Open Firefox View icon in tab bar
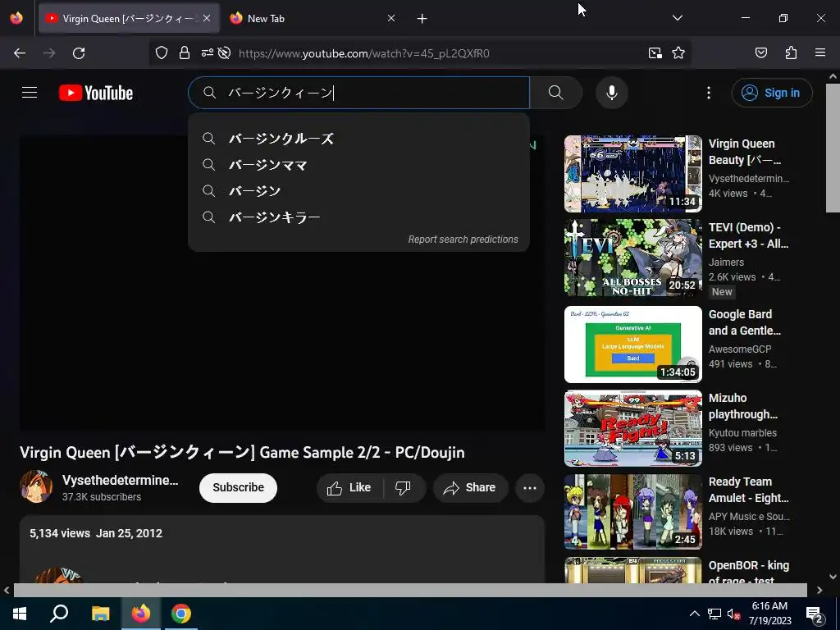 16,18
